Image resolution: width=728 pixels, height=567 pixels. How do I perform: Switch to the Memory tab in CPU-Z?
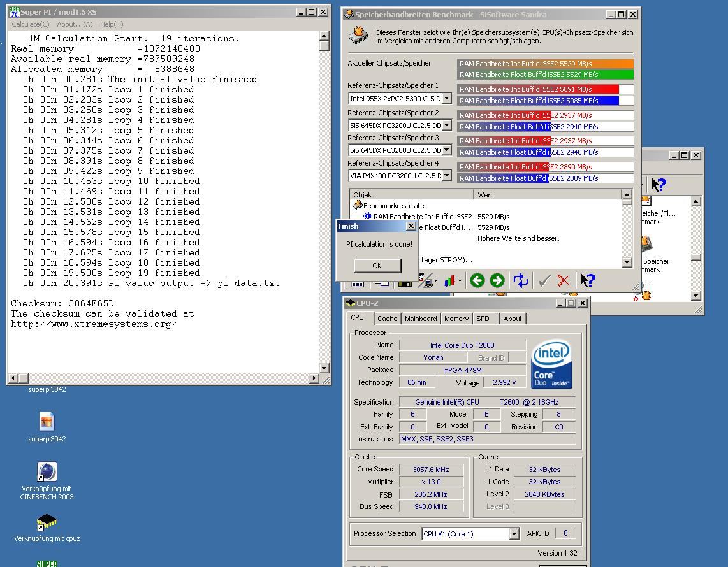tap(456, 319)
